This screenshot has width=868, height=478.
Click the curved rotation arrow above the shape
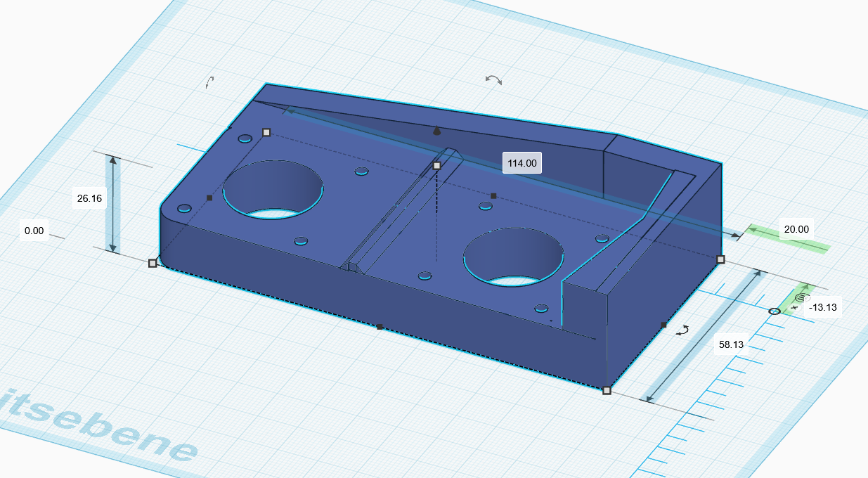coord(494,79)
